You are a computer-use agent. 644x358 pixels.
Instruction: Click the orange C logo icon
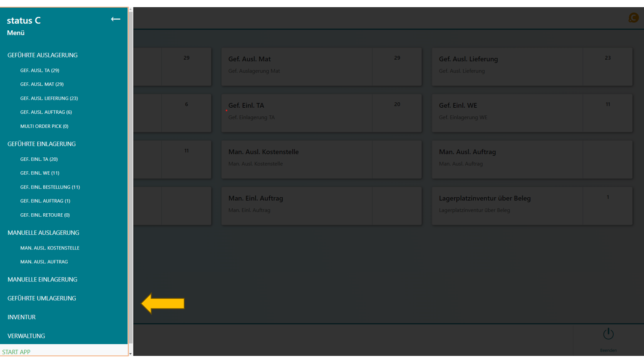(x=633, y=18)
